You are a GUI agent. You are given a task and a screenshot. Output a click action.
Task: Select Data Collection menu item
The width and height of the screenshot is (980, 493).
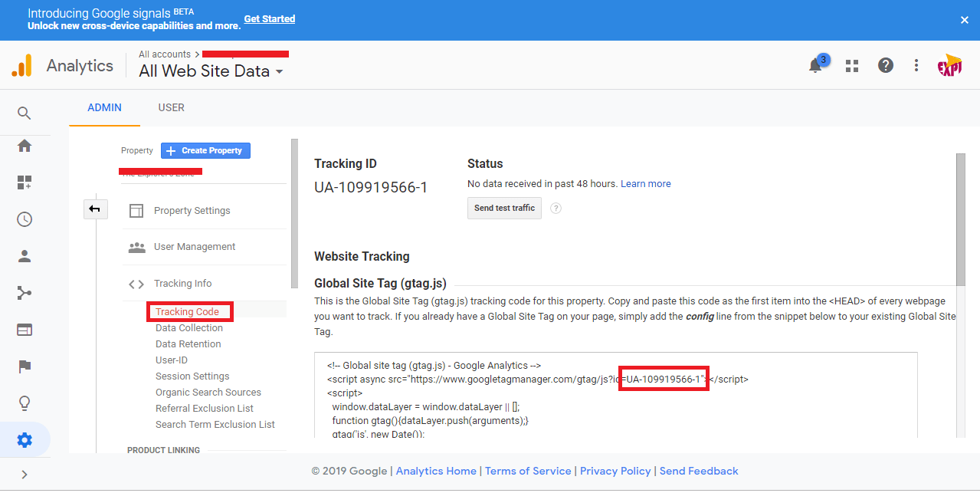tap(189, 328)
